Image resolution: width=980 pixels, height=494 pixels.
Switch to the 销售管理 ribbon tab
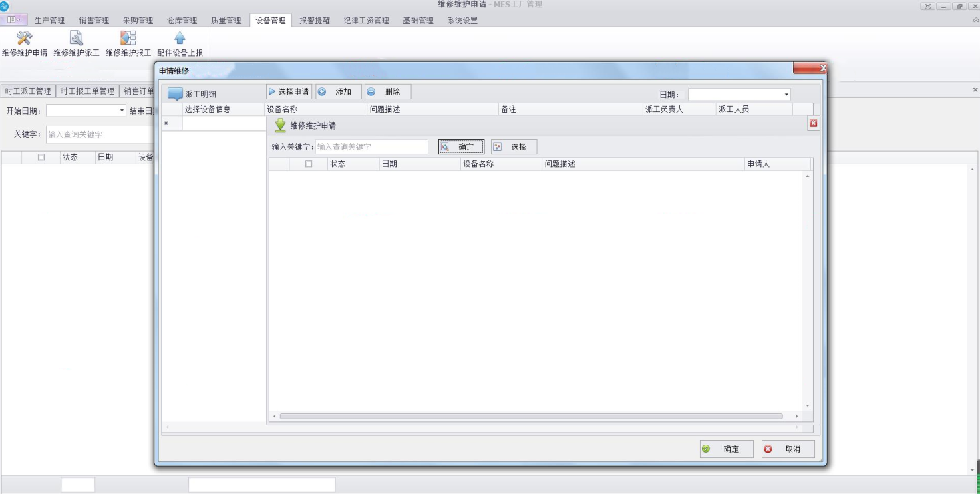[x=94, y=21]
